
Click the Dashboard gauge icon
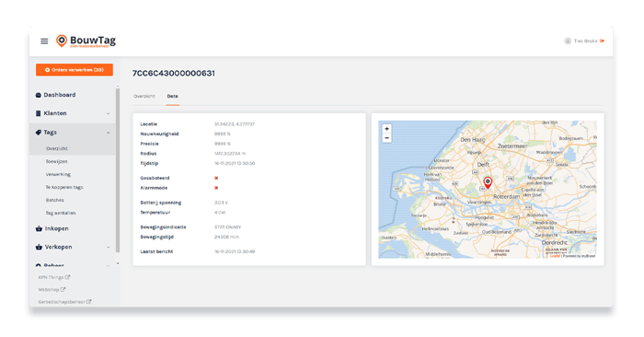point(39,95)
